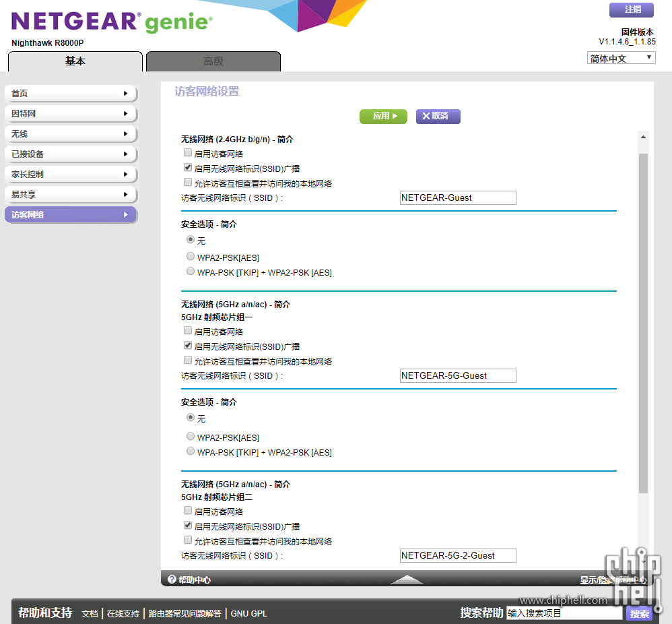Click the arrow icon on 因特网 item

(x=125, y=114)
